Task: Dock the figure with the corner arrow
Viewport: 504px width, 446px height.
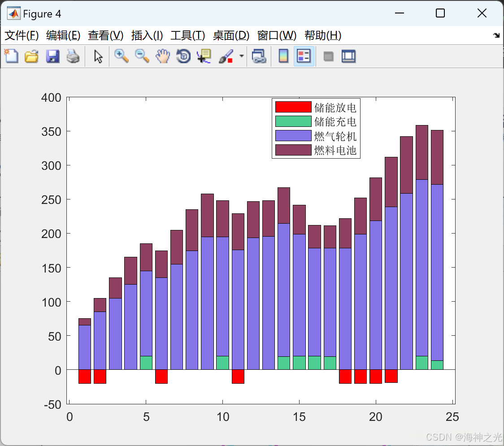Action: tap(496, 35)
